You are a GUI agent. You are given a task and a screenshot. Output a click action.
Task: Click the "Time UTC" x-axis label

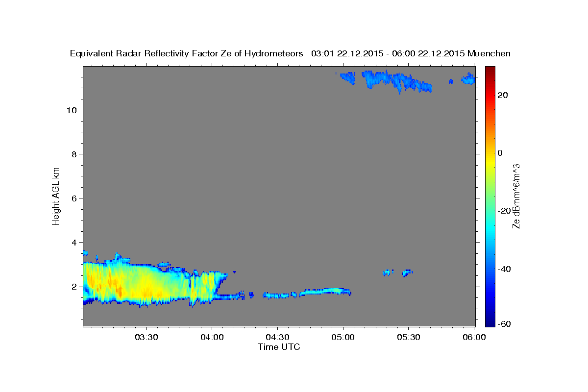click(x=279, y=347)
